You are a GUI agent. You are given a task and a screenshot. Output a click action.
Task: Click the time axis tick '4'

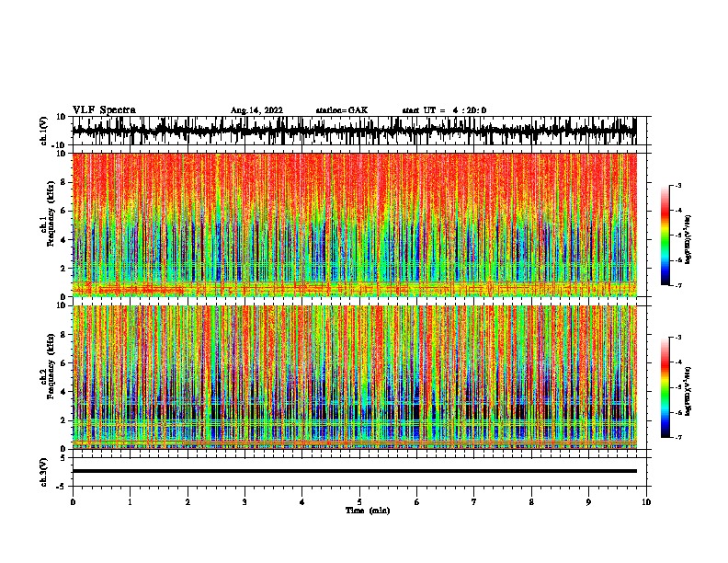coord(302,502)
